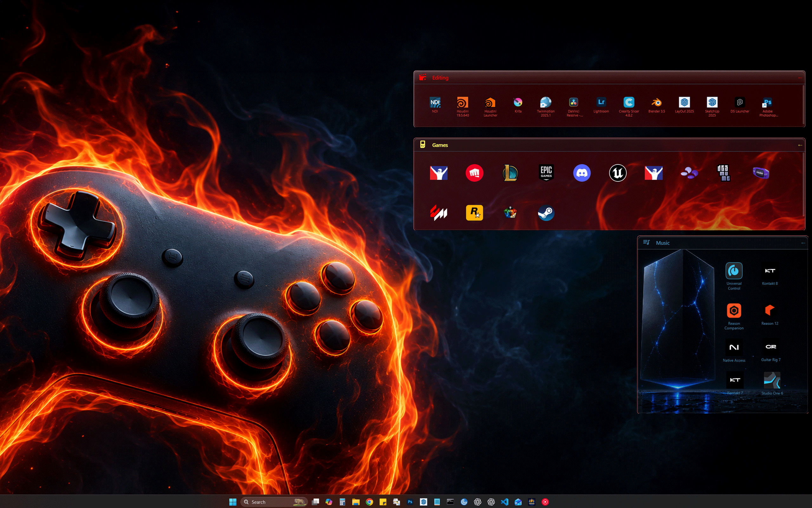This screenshot has width=812, height=508.
Task: Click the Editing group title
Action: 440,77
